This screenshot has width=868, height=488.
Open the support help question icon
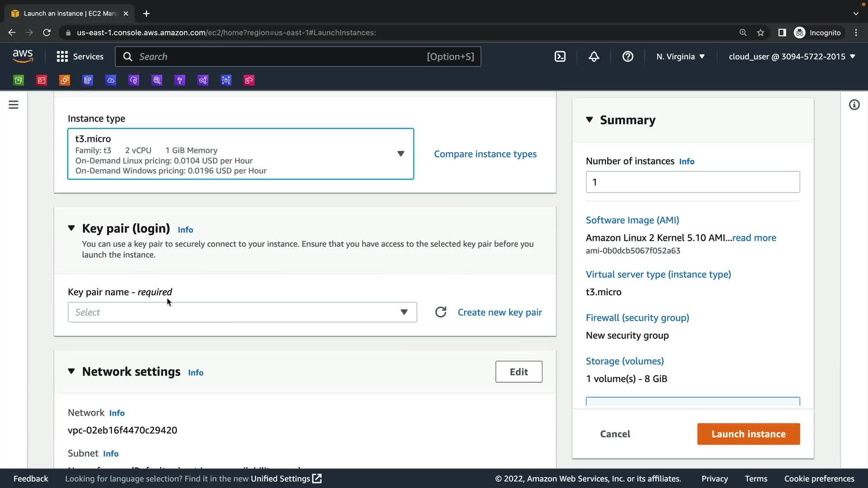pyautogui.click(x=627, y=56)
